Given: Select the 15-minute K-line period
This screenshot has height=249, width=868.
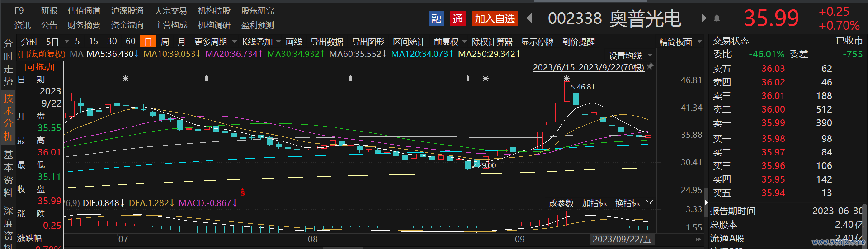Looking at the screenshot, I should tap(94, 42).
